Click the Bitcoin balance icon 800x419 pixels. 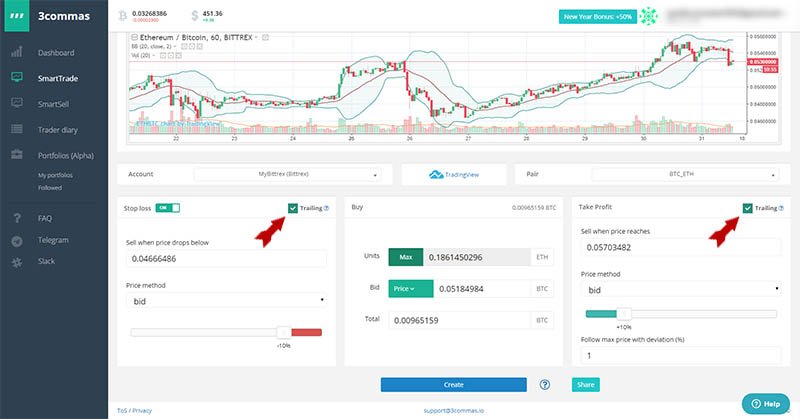(x=122, y=16)
